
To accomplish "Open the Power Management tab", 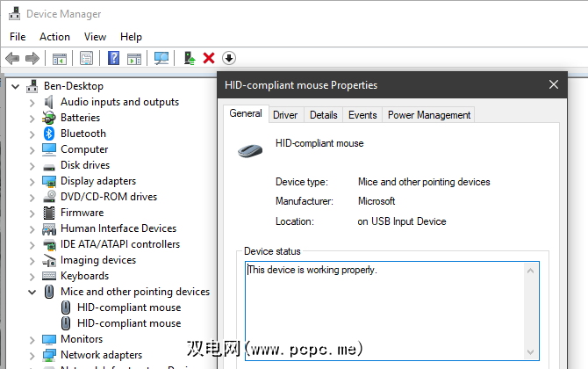I will click(x=429, y=115).
